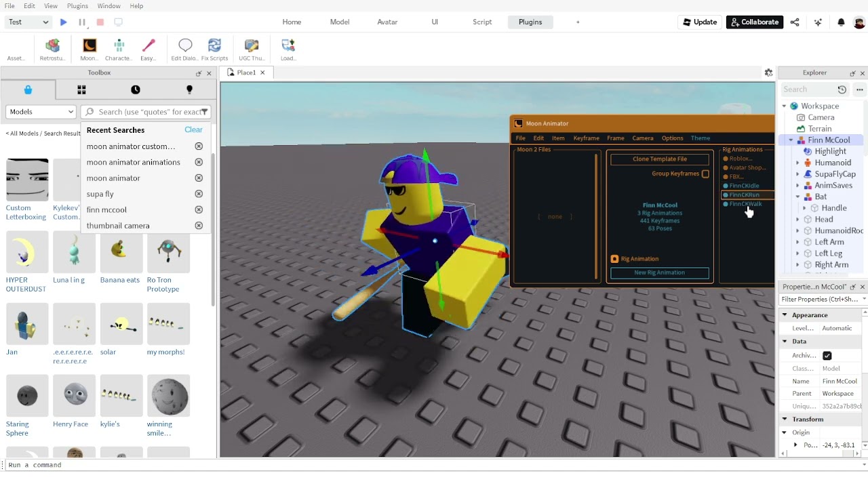Expand the SupaFlyCap node
This screenshot has height=488, width=868.
(x=797, y=174)
